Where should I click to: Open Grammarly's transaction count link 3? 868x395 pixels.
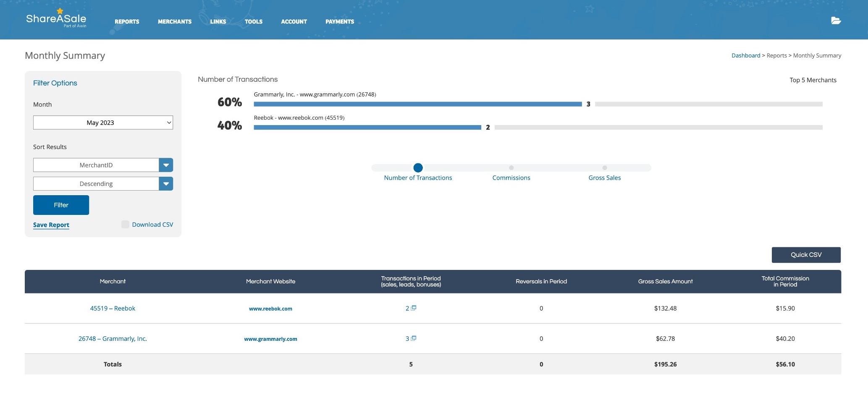tap(407, 338)
